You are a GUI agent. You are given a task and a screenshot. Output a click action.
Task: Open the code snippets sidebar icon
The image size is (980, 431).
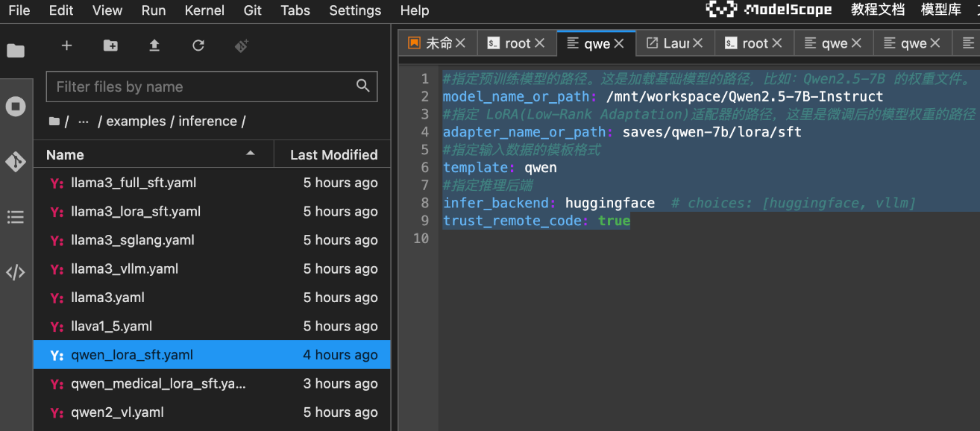click(16, 272)
